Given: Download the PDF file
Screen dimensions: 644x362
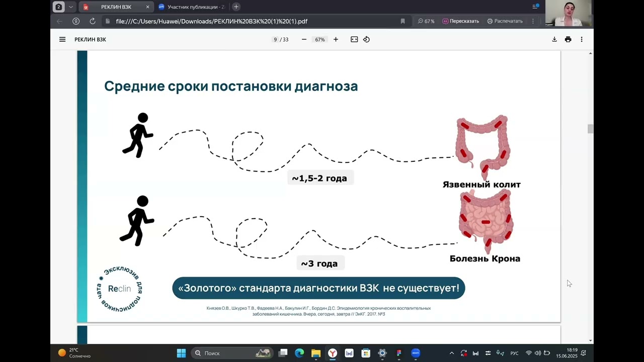Looking at the screenshot, I should click(x=554, y=39).
